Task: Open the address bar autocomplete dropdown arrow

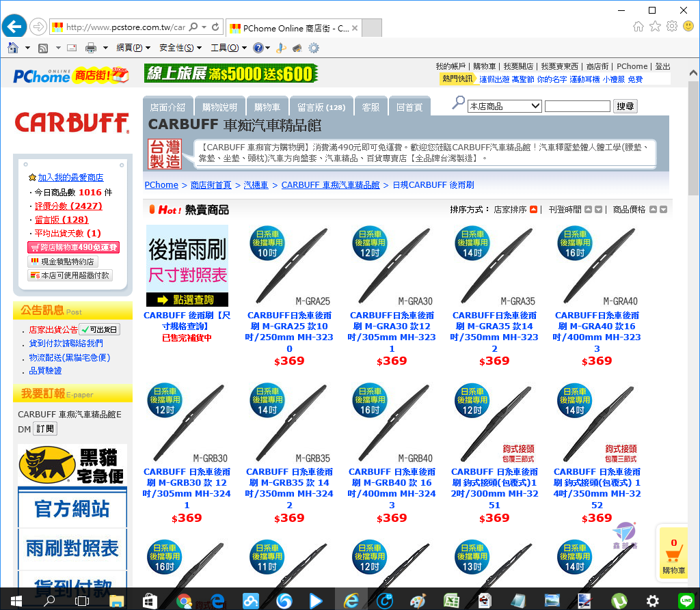Action: (204, 27)
